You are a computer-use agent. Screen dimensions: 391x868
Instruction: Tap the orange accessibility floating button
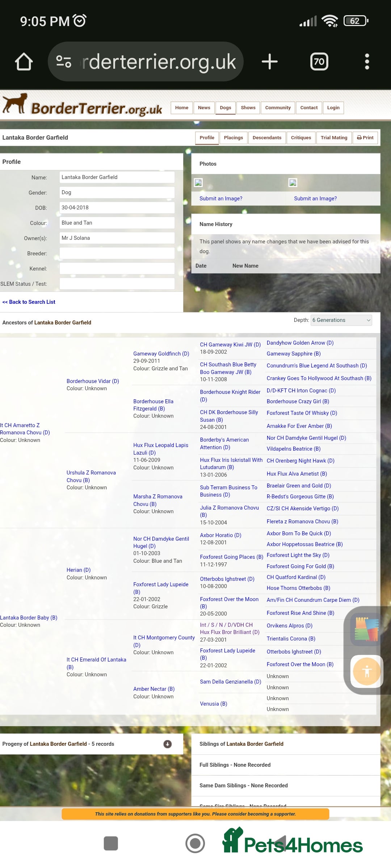point(367,671)
